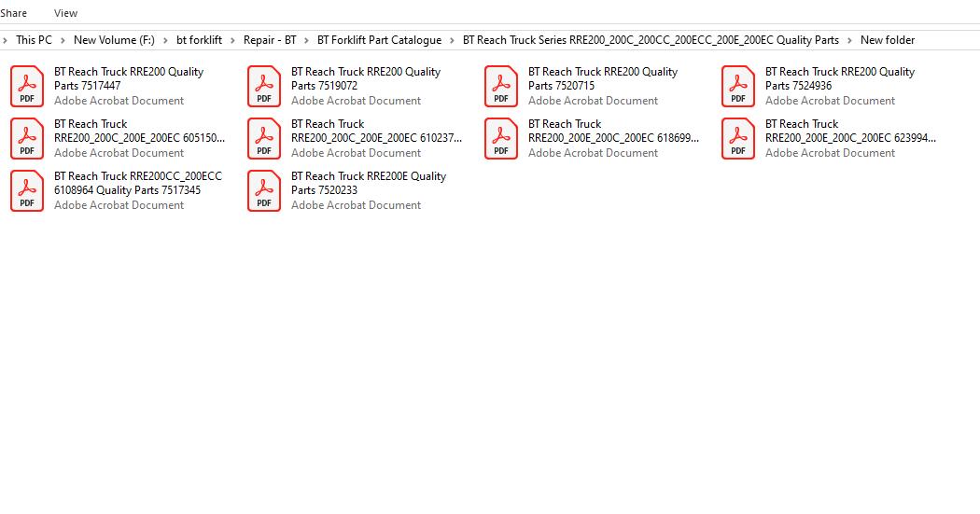Image resolution: width=980 pixels, height=514 pixels.
Task: Click 'Adobe Acrobat Document' type under Parts 7524936
Action: pyautogui.click(x=830, y=101)
